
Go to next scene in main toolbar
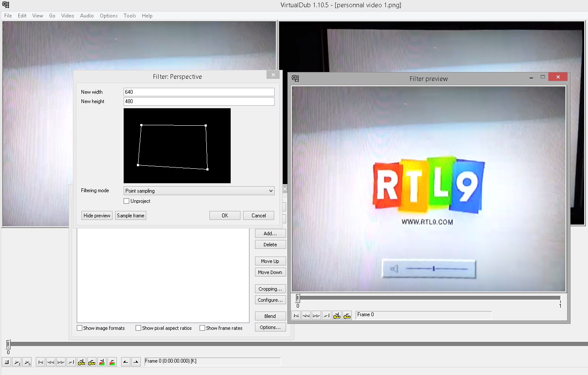pos(113,362)
